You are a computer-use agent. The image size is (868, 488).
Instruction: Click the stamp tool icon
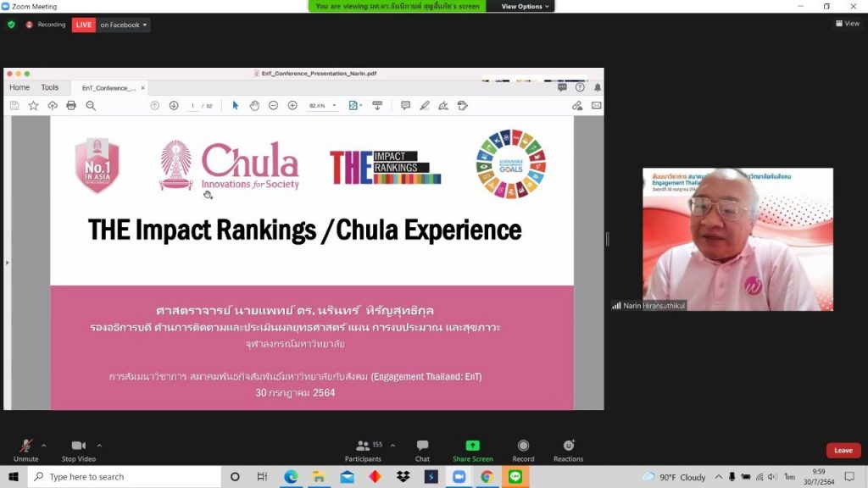463,106
